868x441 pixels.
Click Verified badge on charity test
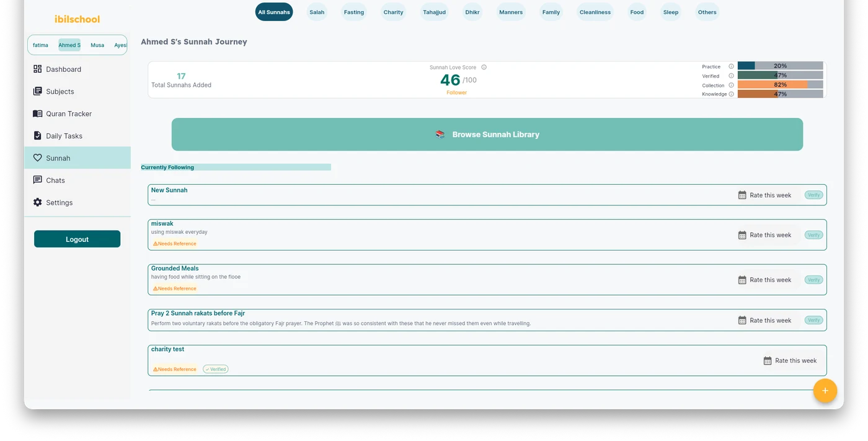point(216,369)
